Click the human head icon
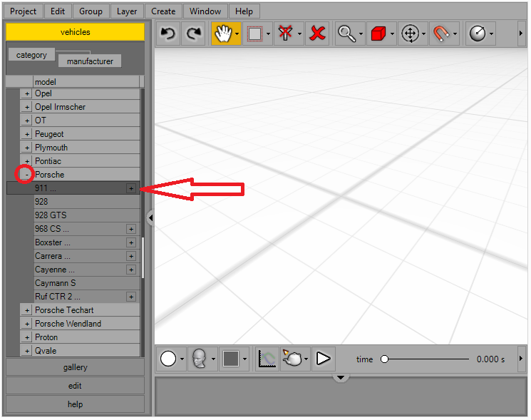This screenshot has height=420, width=531. (x=199, y=359)
